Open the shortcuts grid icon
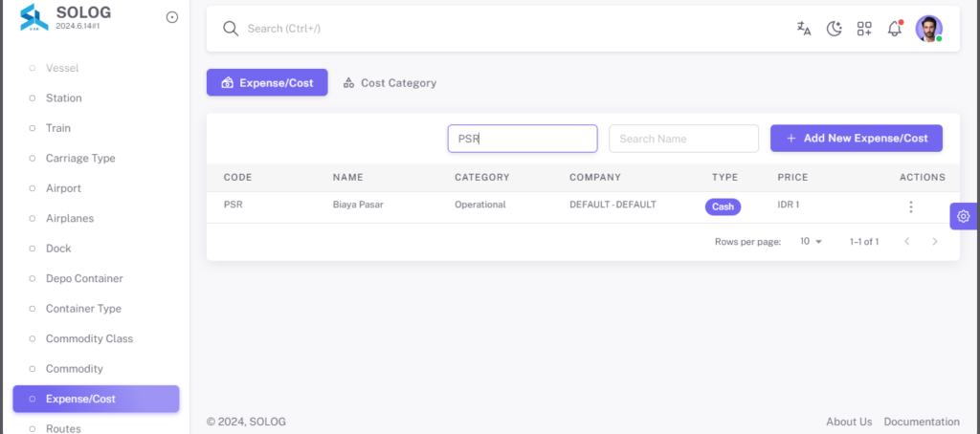The height and width of the screenshot is (434, 980). coord(864,29)
